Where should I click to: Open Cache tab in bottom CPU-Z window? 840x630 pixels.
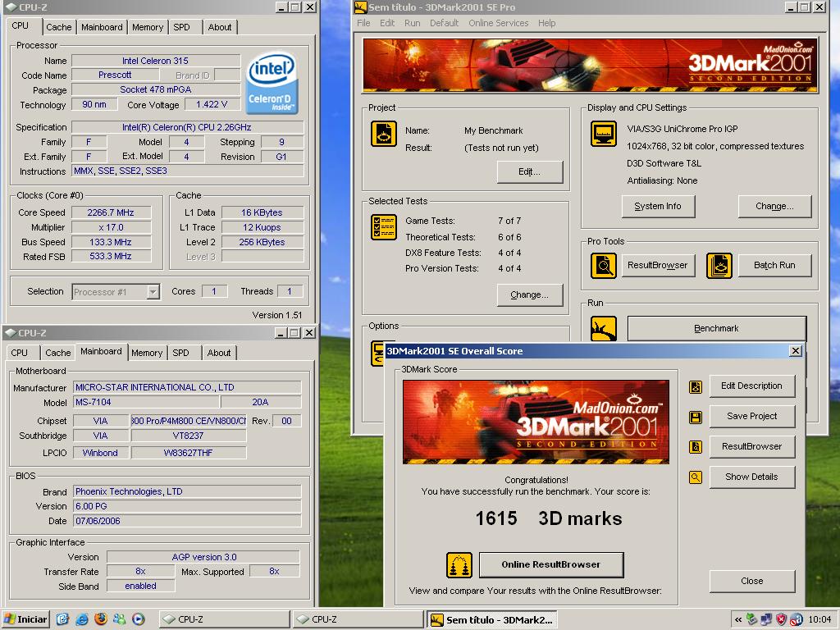[58, 353]
